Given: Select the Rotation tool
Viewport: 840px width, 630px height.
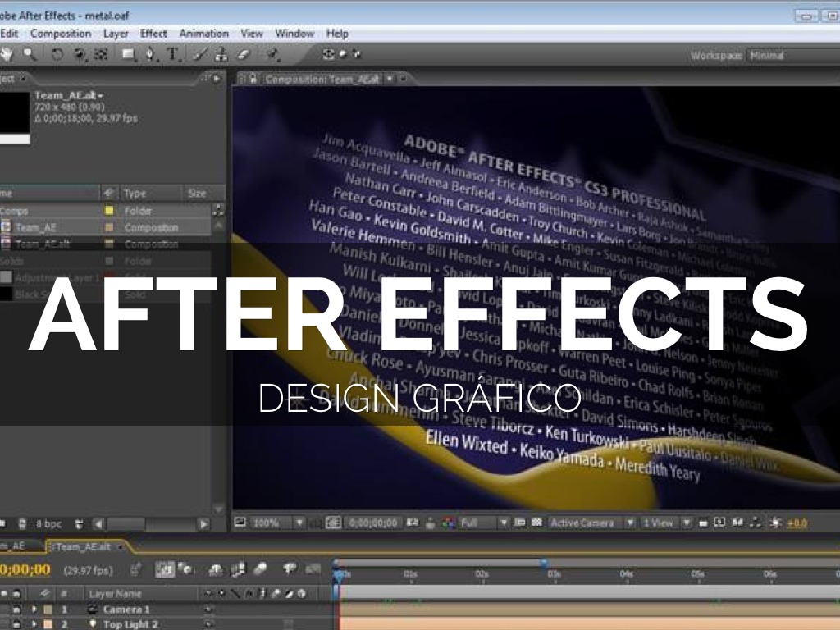Looking at the screenshot, I should click(57, 55).
